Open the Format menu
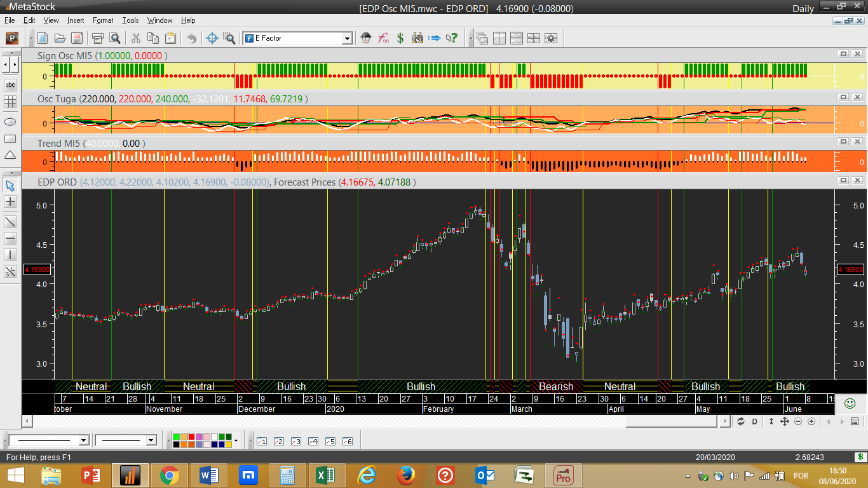The height and width of the screenshot is (488, 868). click(x=103, y=20)
